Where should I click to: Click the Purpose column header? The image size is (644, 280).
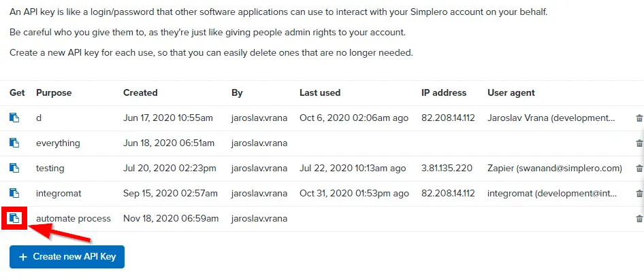(54, 92)
